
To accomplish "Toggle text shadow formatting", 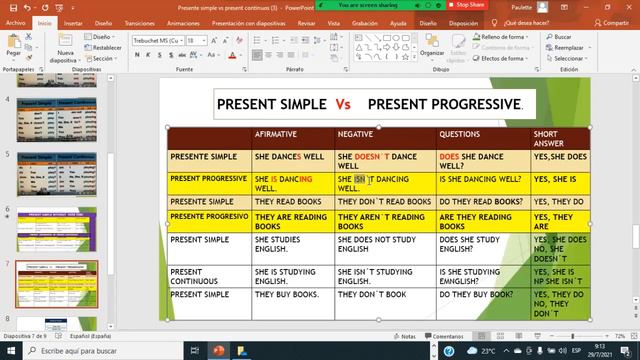I will click(x=171, y=55).
